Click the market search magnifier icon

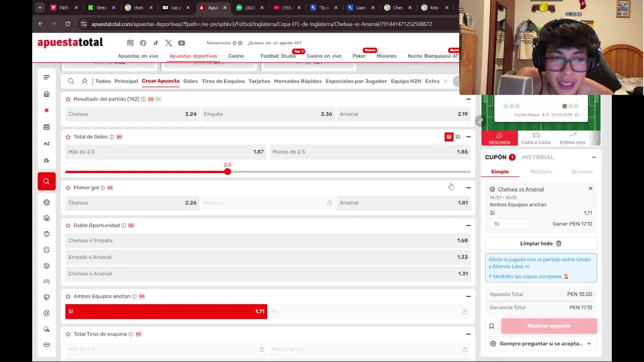coord(71,81)
